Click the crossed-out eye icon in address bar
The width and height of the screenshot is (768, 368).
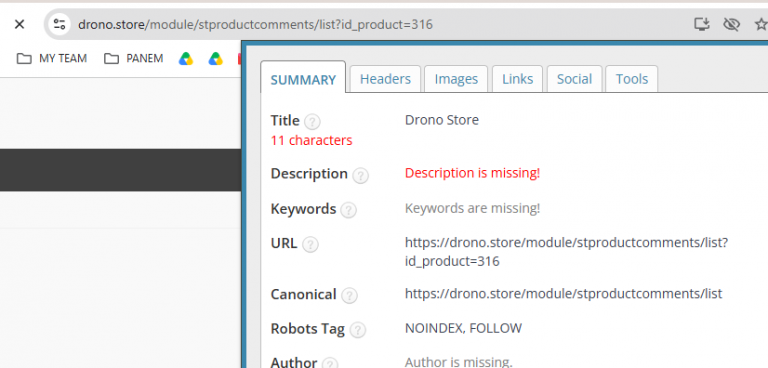coord(731,24)
